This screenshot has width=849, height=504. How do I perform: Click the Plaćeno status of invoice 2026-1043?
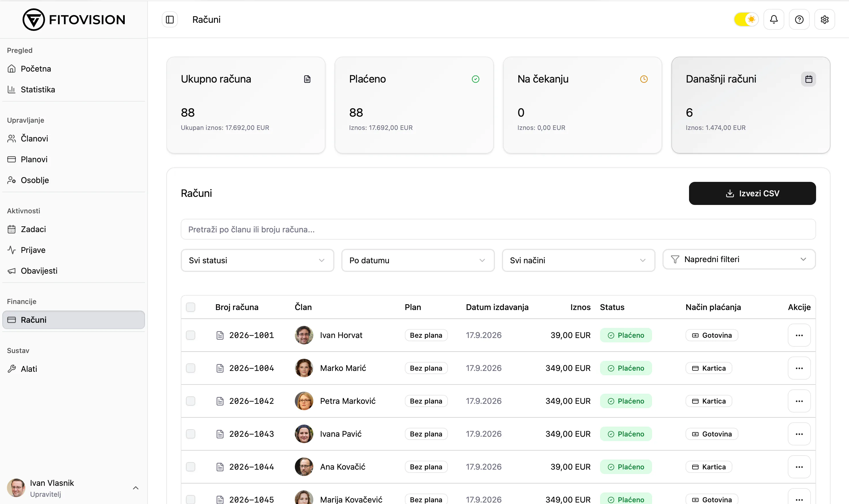(x=626, y=434)
